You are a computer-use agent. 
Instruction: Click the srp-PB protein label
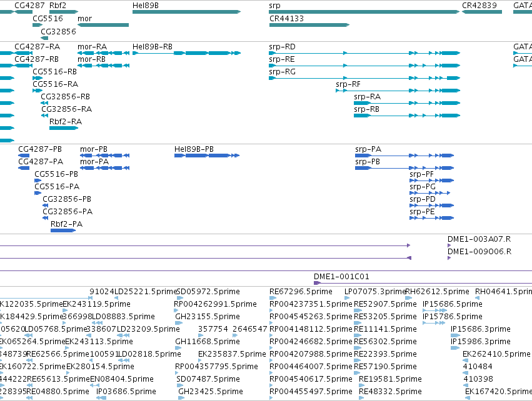click(x=368, y=162)
